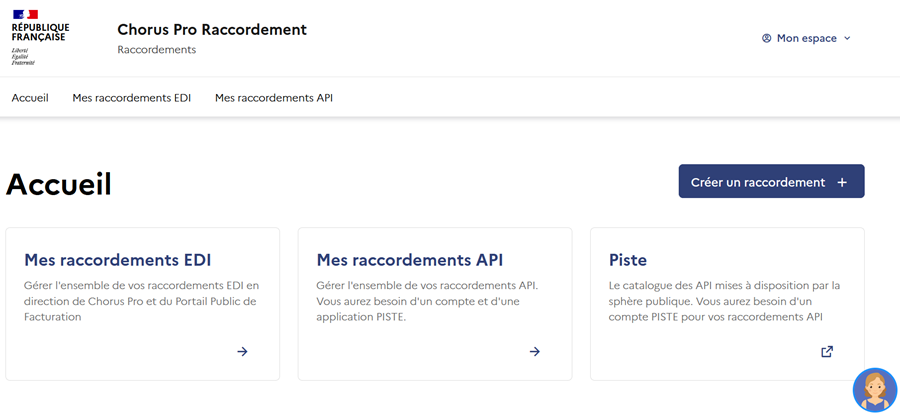Open the Mes raccordements EDI tab
This screenshot has width=900, height=414.
click(131, 98)
